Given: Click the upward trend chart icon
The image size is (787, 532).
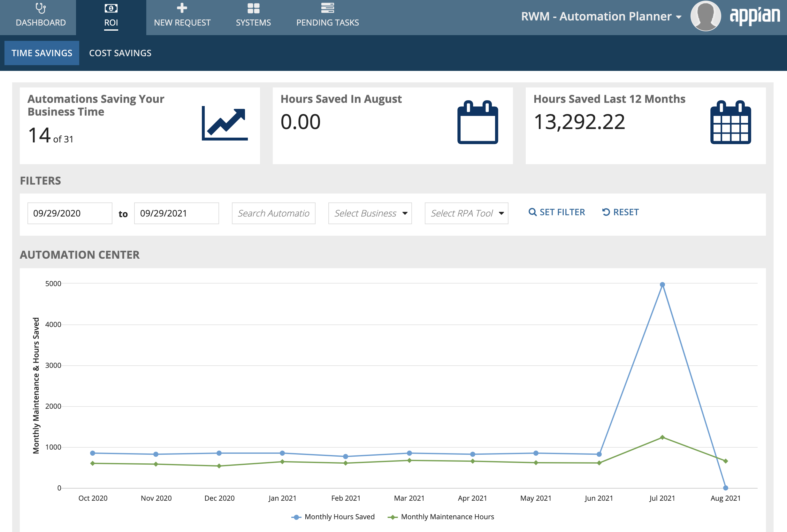Looking at the screenshot, I should [x=225, y=123].
